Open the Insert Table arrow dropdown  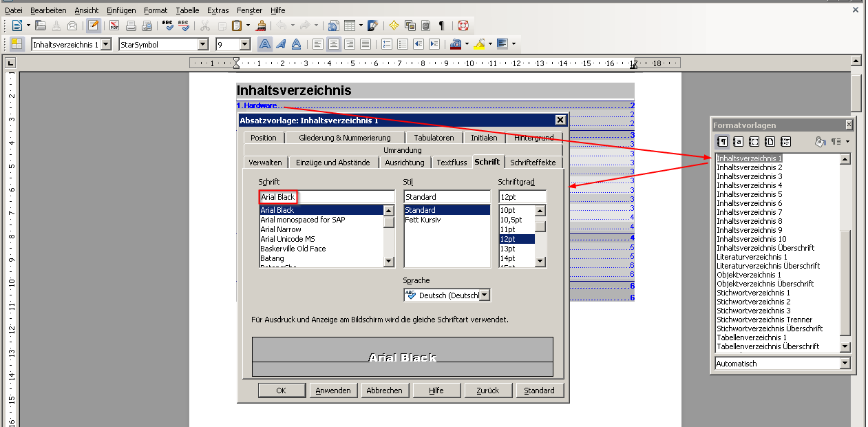[361, 25]
